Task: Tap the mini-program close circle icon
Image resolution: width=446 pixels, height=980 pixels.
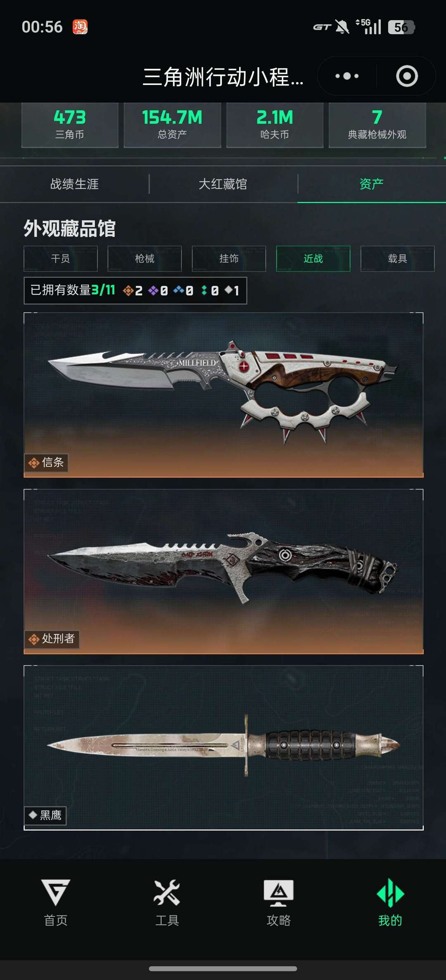Action: (407, 76)
